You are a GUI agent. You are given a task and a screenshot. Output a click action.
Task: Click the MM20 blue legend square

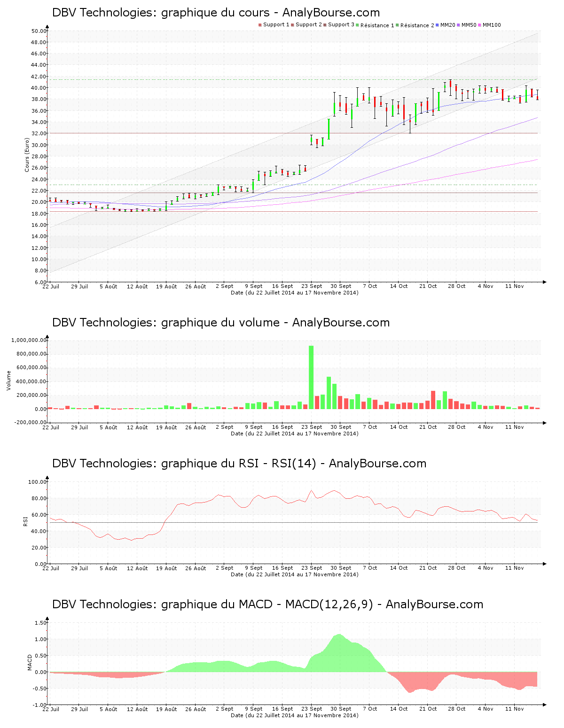(x=438, y=25)
